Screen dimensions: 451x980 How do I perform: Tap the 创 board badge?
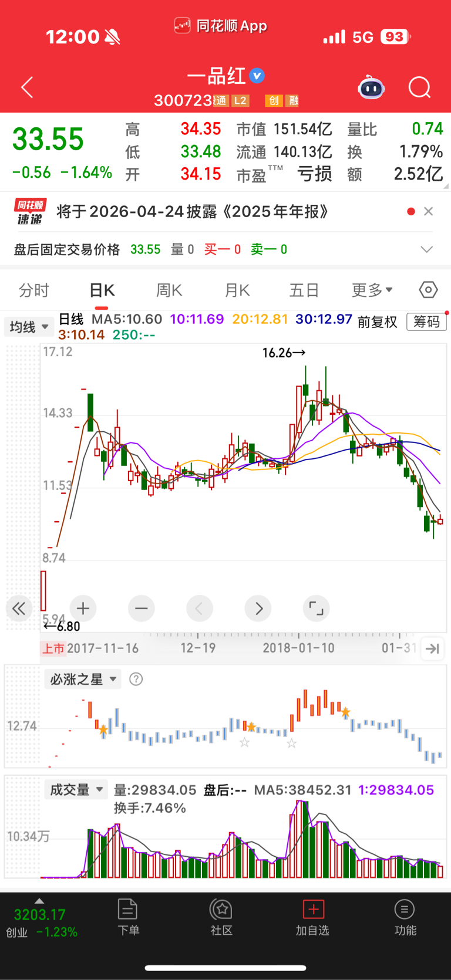point(273,101)
